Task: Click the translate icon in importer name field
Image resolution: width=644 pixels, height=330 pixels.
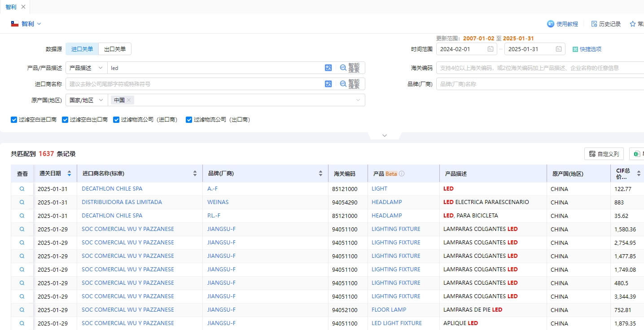Action: tap(328, 84)
